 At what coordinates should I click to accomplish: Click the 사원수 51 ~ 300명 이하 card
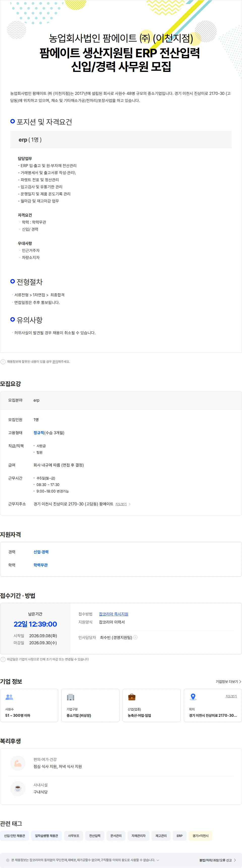click(x=29, y=705)
